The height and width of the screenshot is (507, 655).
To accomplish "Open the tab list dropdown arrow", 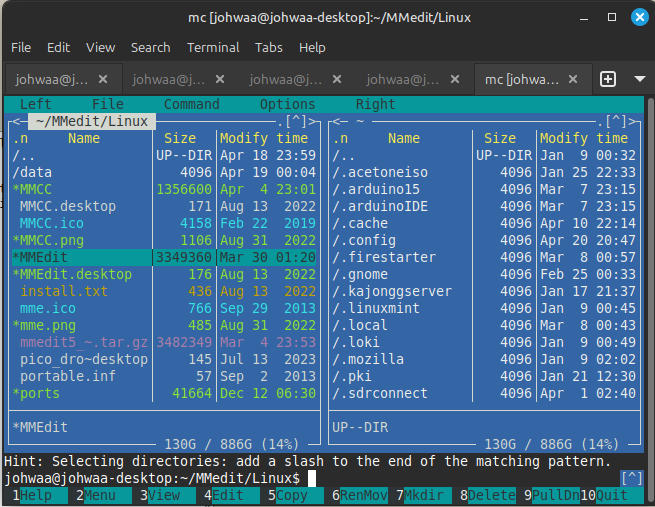I will [640, 78].
